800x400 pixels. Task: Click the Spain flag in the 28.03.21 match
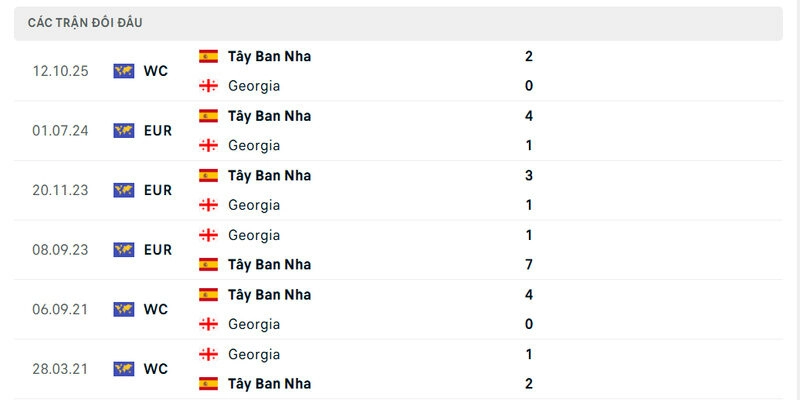click(x=208, y=383)
